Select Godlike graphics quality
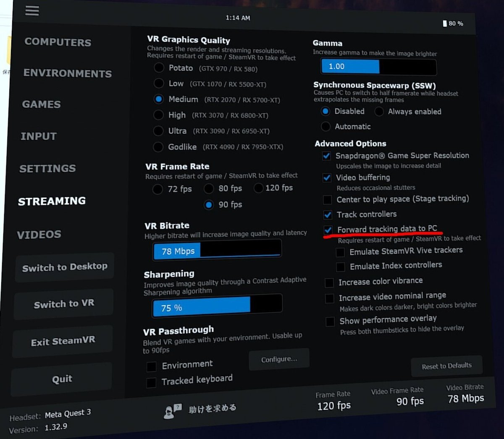 pos(158,146)
